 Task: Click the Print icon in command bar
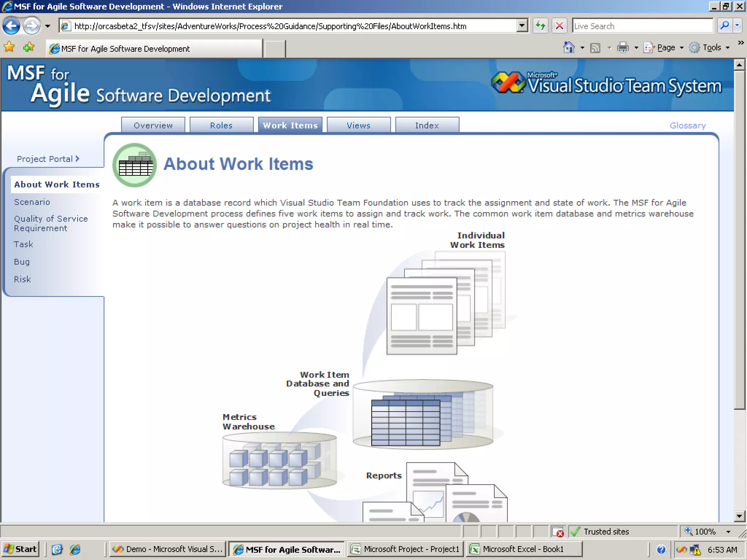point(623,47)
